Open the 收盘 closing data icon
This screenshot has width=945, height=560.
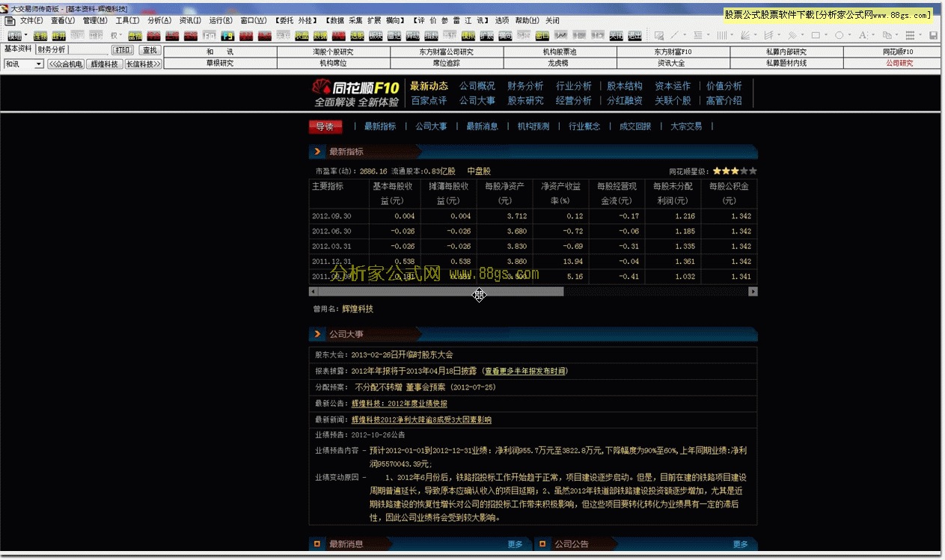pos(302,35)
